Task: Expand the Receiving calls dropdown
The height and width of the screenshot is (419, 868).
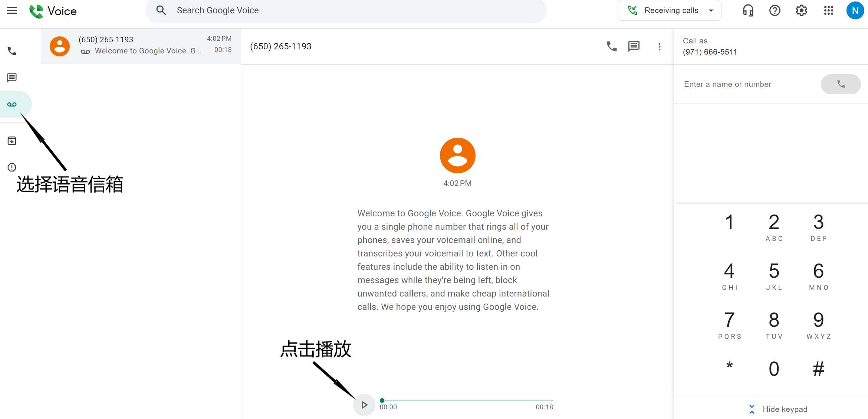Action: [669, 10]
